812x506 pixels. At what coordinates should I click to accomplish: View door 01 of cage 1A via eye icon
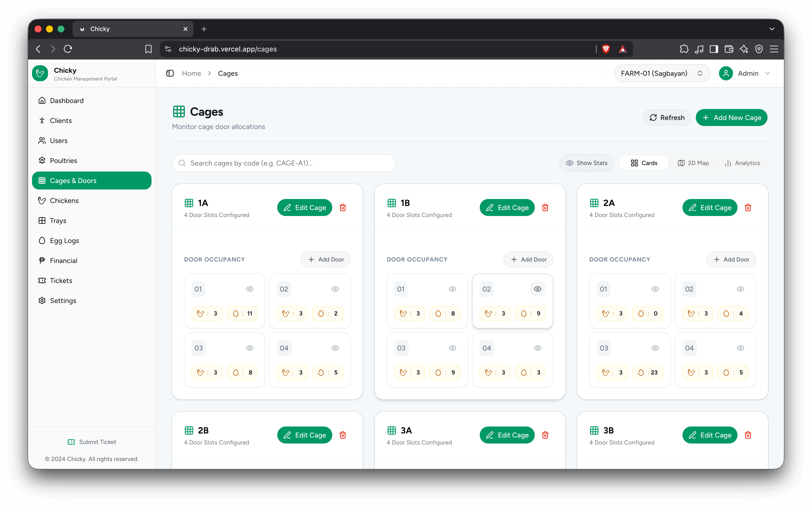[249, 289]
